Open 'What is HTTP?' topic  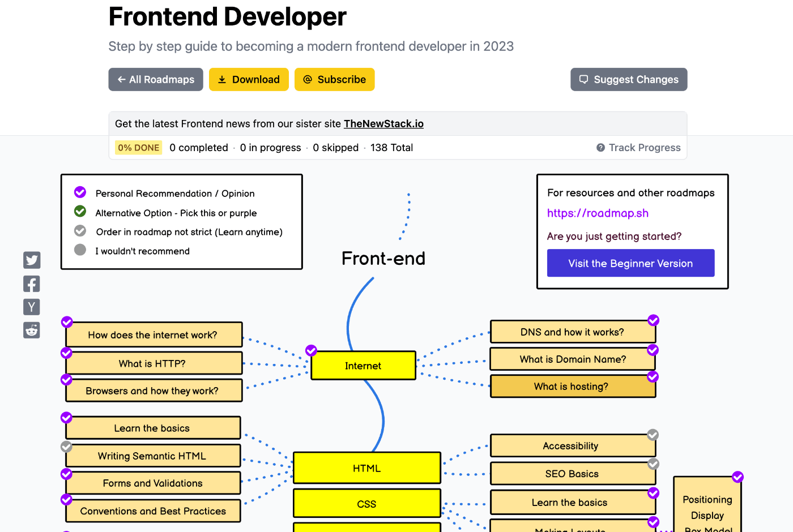coord(154,363)
